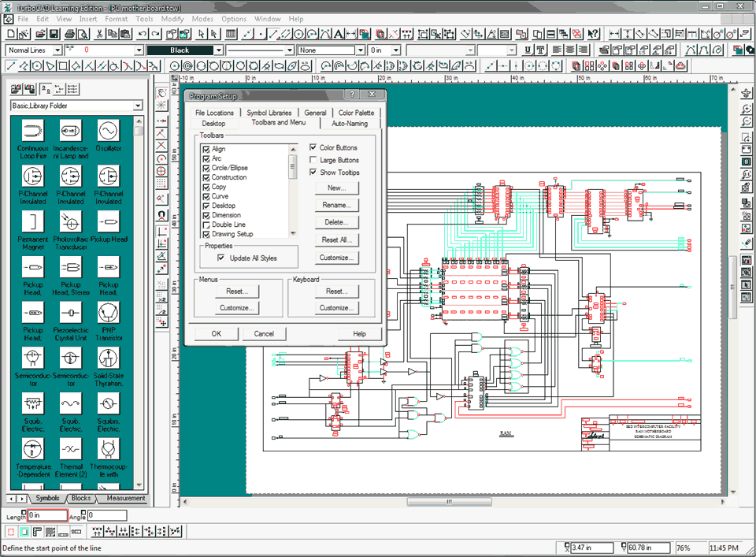756x557 pixels.
Task: Open the Normal Lines style dropdown
Action: tap(56, 50)
